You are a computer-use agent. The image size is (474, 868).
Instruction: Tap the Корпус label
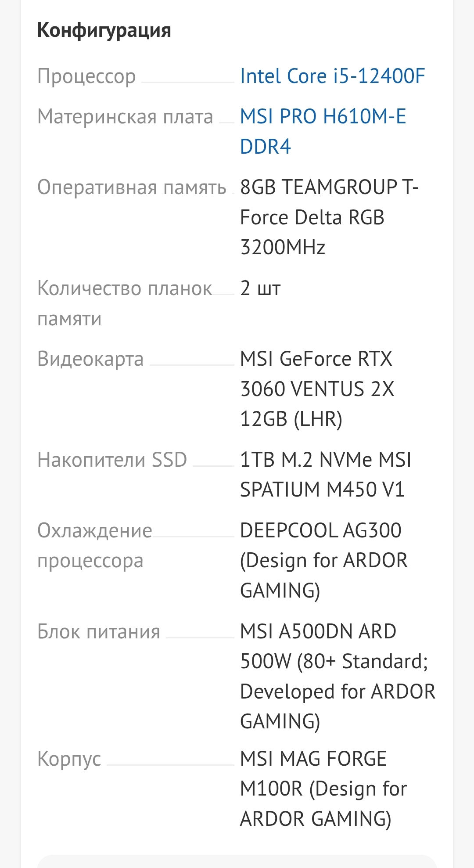click(x=69, y=759)
